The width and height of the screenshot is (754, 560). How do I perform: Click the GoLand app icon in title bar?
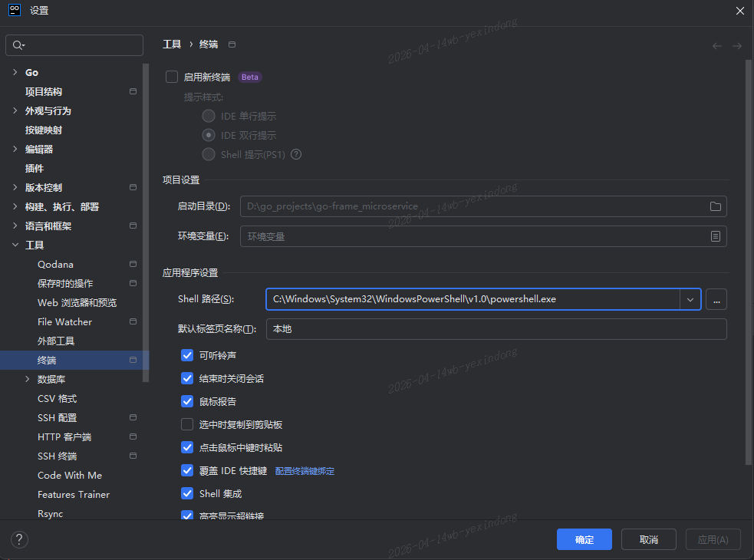tap(15, 10)
